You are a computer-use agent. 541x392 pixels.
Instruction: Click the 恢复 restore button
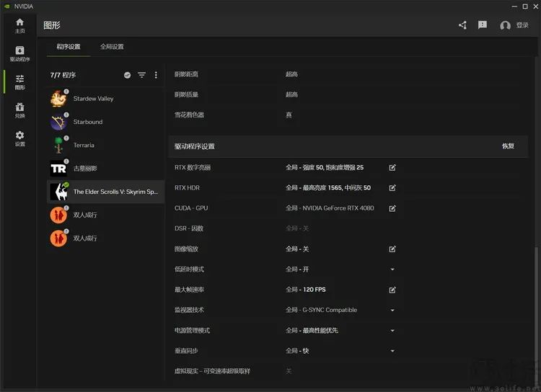[508, 146]
